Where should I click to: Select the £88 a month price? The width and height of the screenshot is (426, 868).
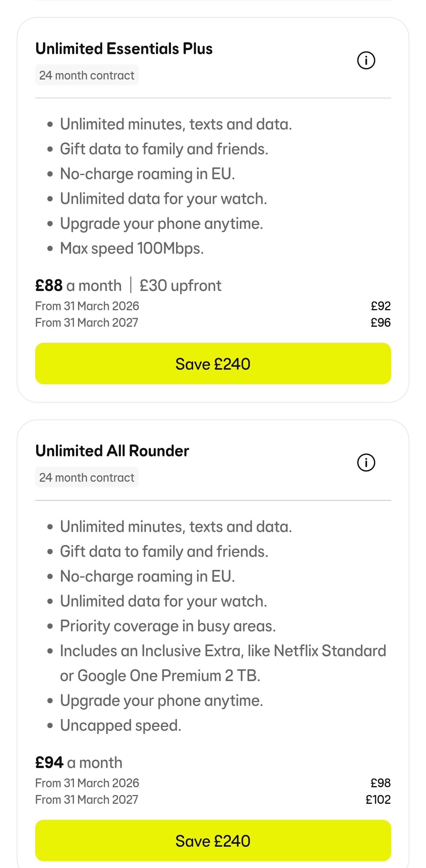pyautogui.click(x=78, y=286)
